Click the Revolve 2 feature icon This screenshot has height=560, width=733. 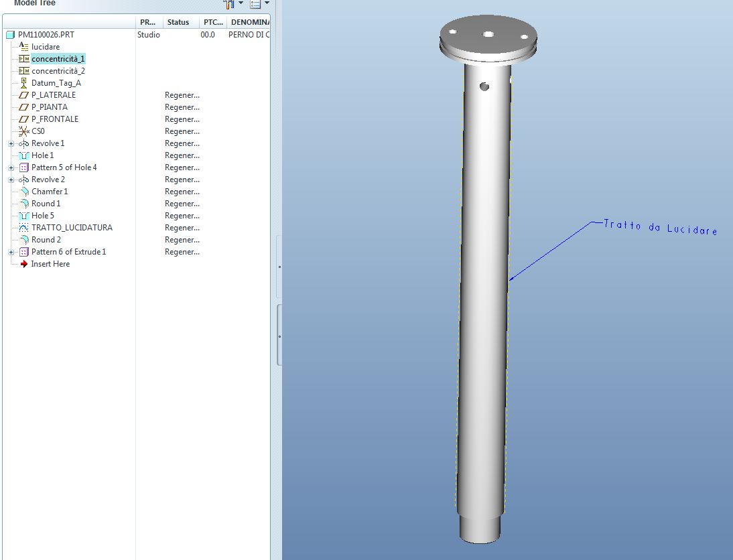pyautogui.click(x=24, y=180)
